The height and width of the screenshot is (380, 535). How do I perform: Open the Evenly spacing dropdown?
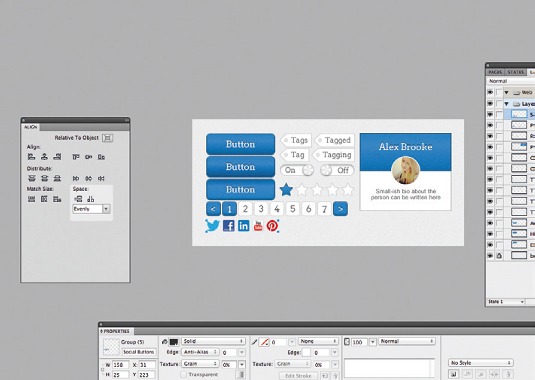[91, 209]
